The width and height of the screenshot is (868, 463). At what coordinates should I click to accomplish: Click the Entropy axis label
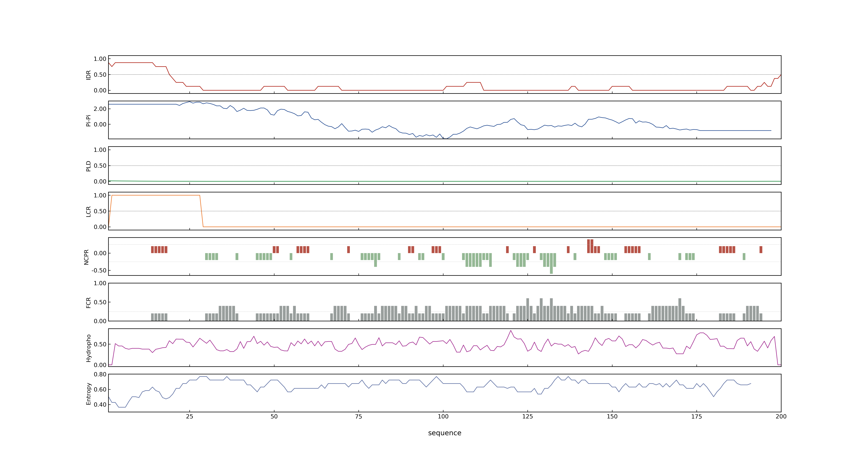coord(88,394)
